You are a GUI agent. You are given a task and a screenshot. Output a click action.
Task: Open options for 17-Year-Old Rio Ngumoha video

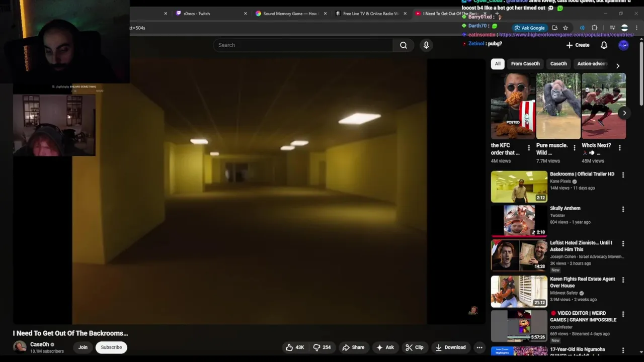623,350
